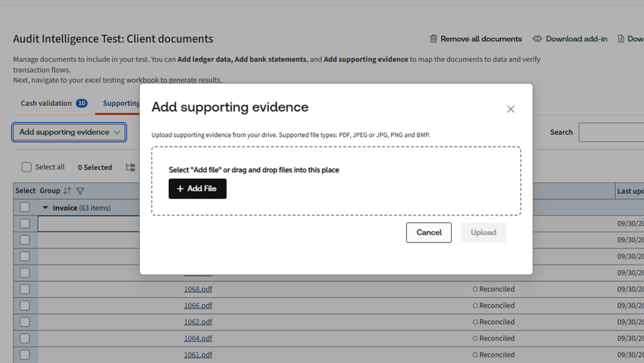Open the Add supporting evidence dropdown
Image resolution: width=644 pixels, height=363 pixels.
(69, 132)
